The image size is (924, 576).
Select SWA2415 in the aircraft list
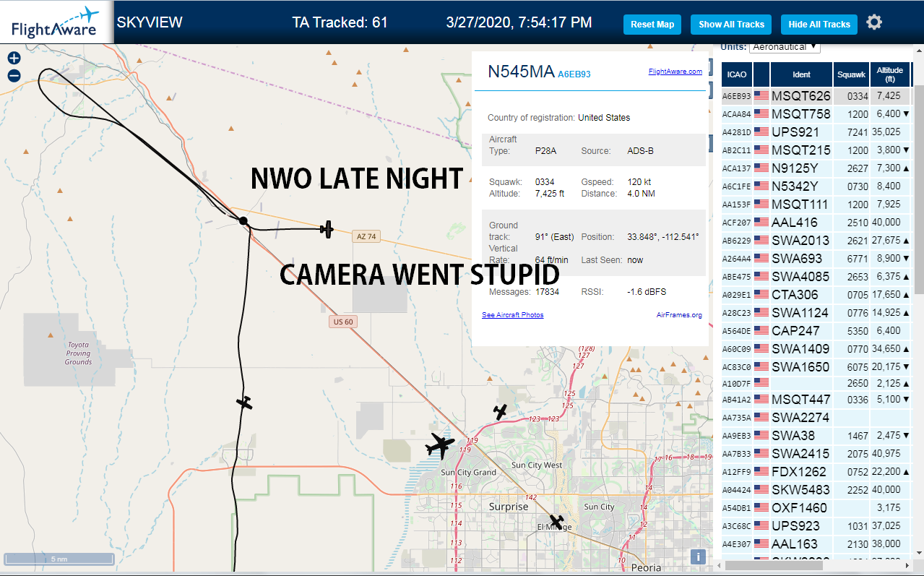pos(800,453)
